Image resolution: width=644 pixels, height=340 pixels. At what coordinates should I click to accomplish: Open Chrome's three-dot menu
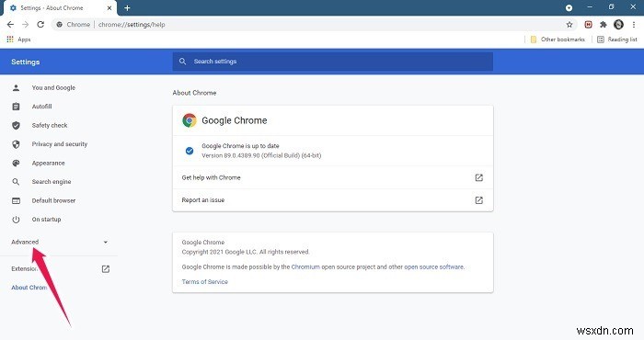[x=634, y=25]
